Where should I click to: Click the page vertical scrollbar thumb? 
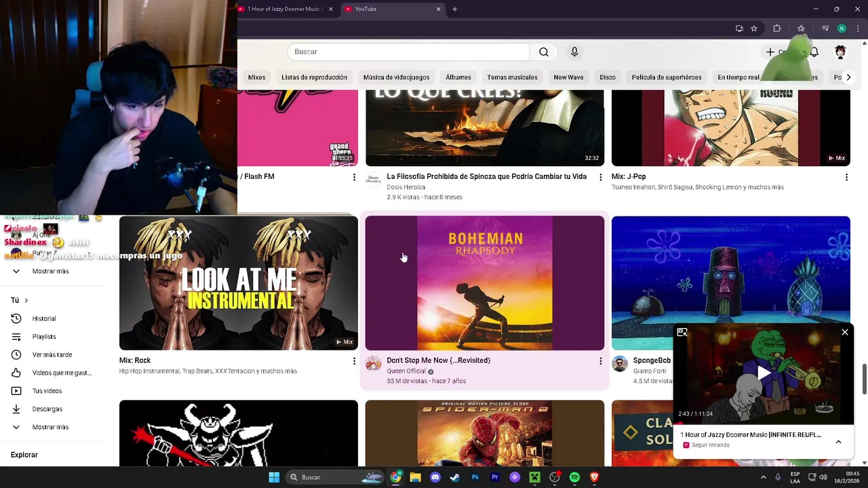coord(864,378)
